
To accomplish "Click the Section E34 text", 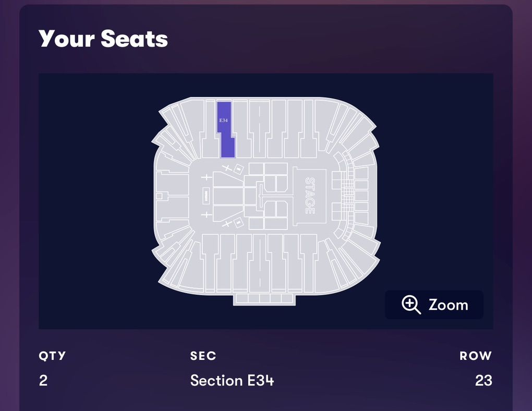I will 232,380.
